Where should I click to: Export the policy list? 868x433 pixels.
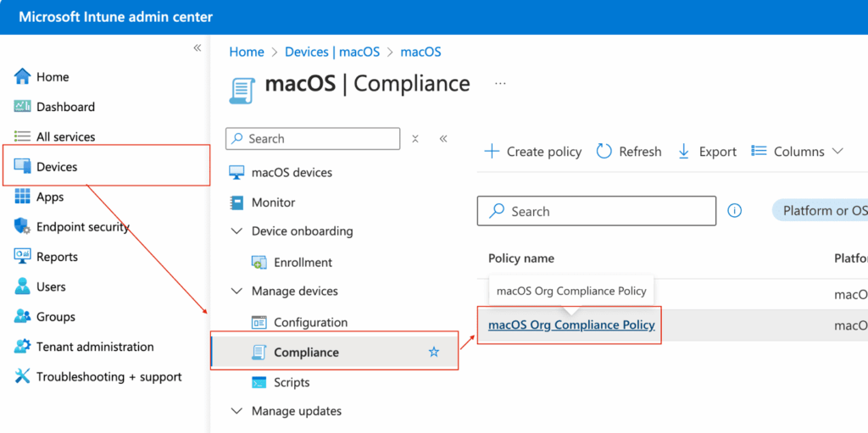pos(707,152)
